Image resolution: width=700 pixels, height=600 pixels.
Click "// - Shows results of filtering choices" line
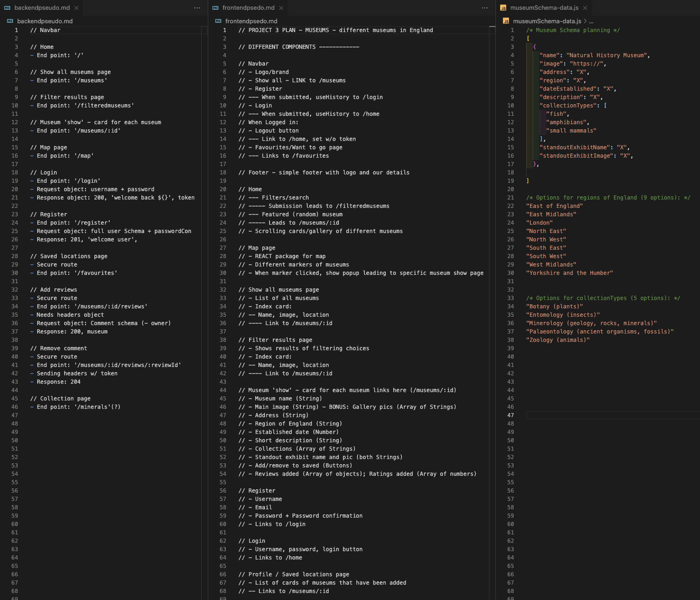click(304, 348)
